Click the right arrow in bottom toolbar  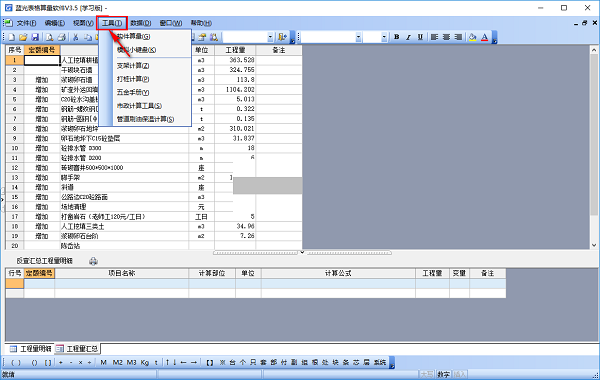tap(194, 362)
